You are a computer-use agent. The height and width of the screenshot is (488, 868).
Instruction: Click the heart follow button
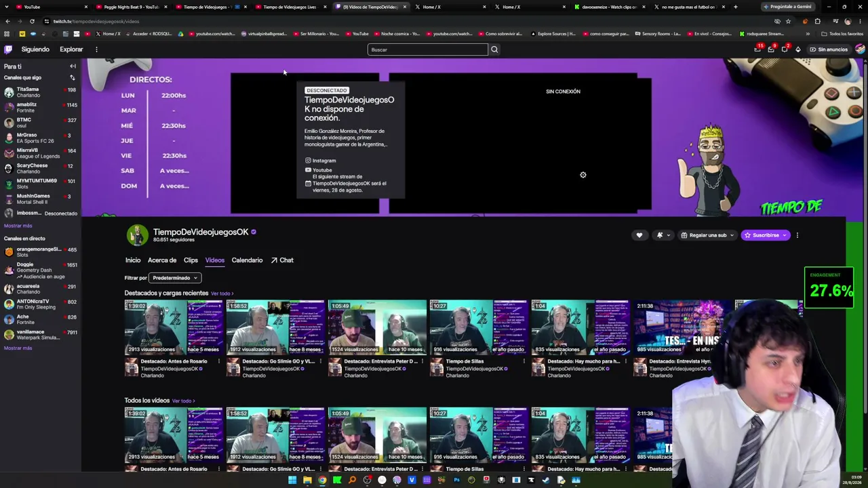point(639,235)
